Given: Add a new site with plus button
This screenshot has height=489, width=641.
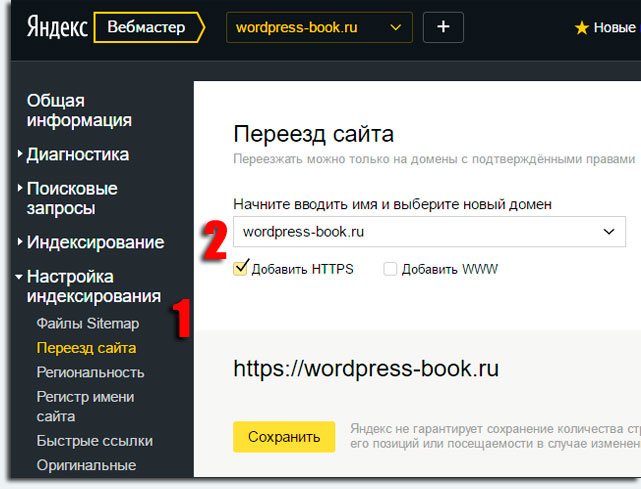Looking at the screenshot, I should (443, 27).
